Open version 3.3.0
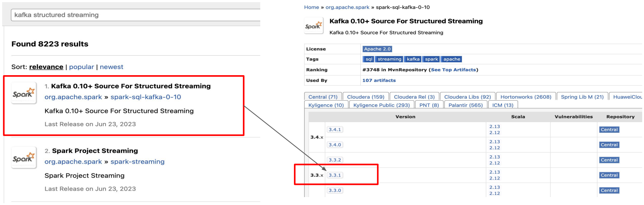The height and width of the screenshot is (205, 644). point(335,191)
